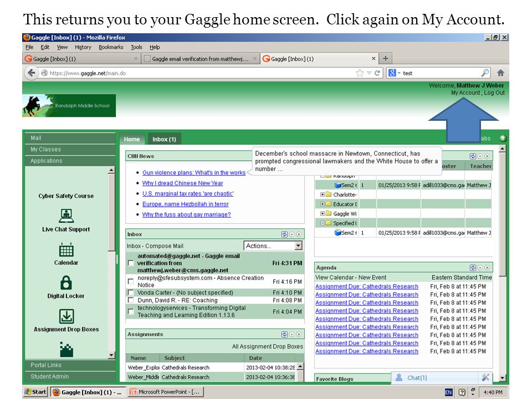Open the Portal Links section
This screenshot has height=399, width=532.
tap(70, 365)
